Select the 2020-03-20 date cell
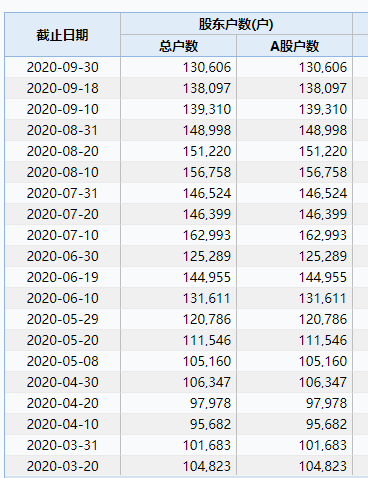Screen dimensions: 368x478 [63, 466]
